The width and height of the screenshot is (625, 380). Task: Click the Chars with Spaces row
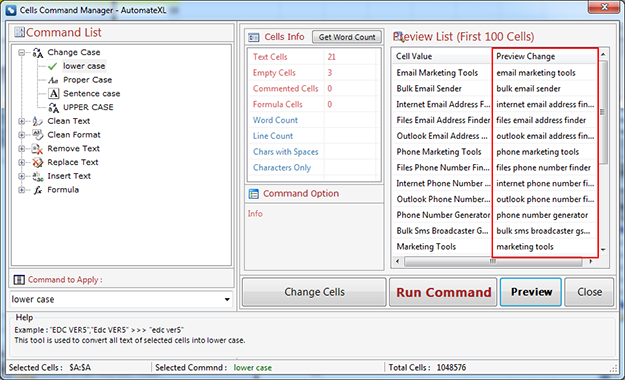click(313, 152)
